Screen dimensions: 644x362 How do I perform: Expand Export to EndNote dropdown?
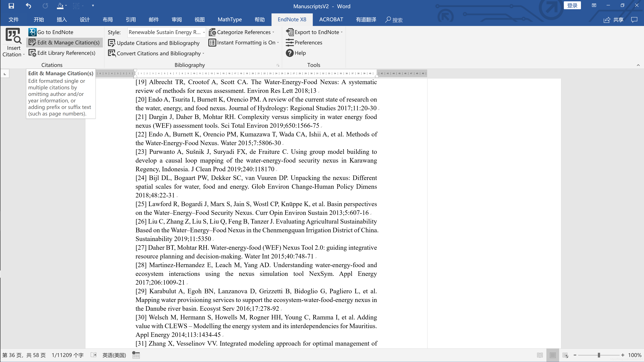[x=341, y=32]
